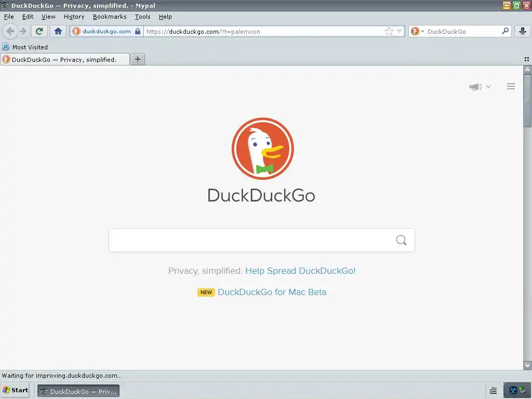Open the Home page button

(x=58, y=31)
